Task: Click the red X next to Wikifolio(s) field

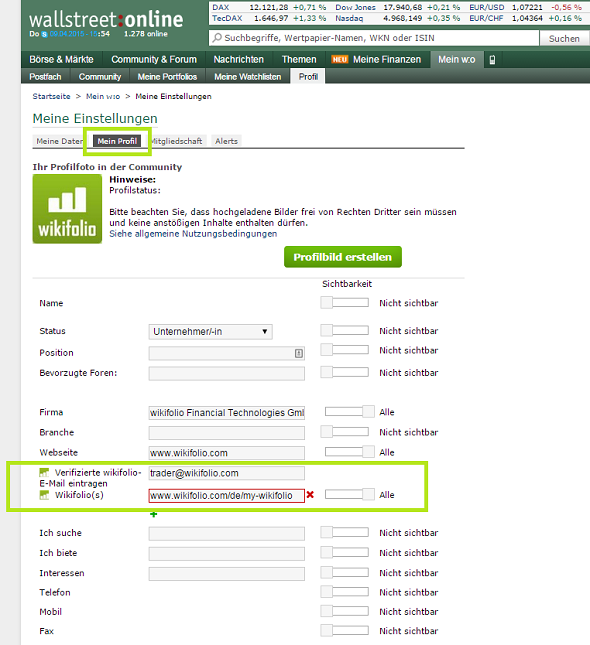Action: click(x=310, y=495)
